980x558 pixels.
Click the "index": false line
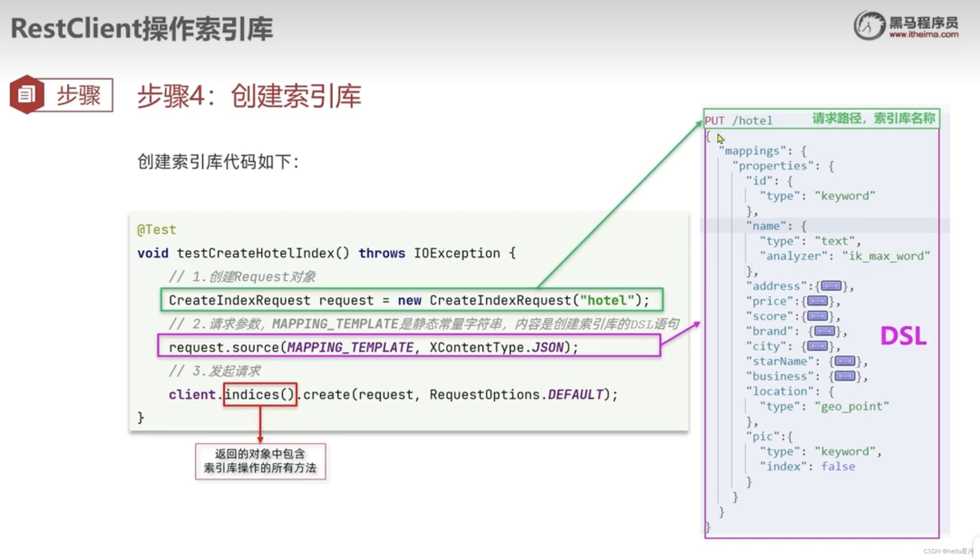tap(807, 467)
